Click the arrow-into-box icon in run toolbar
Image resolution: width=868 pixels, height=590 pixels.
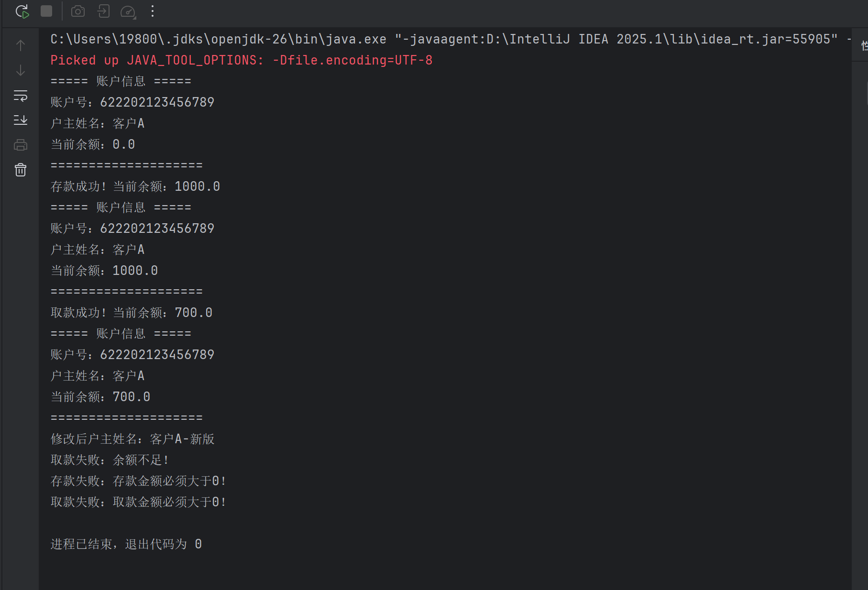[103, 11]
